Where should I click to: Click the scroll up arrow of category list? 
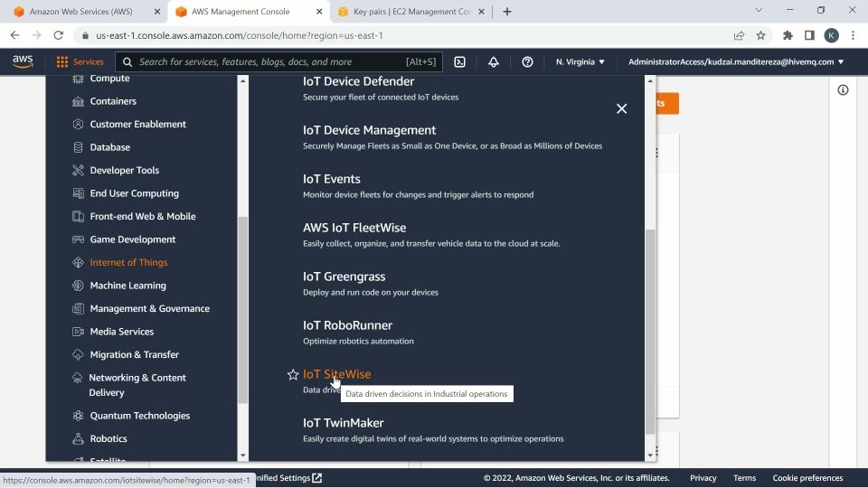242,80
